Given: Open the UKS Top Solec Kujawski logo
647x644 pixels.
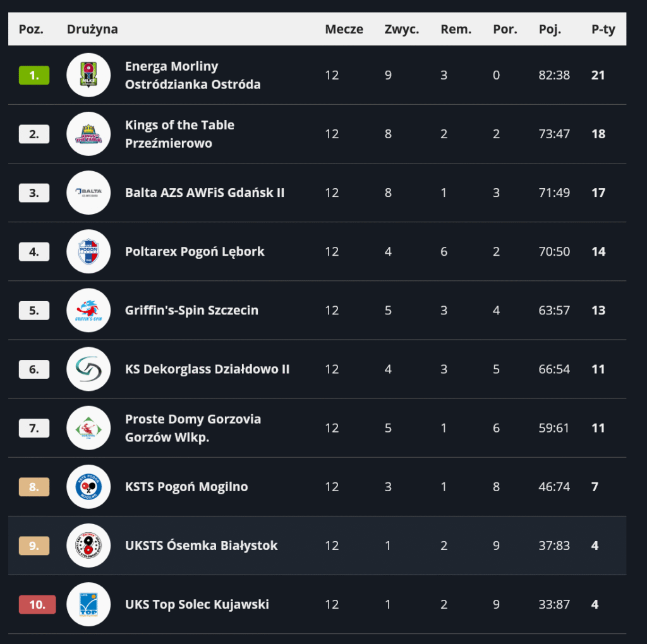Looking at the screenshot, I should 88,604.
